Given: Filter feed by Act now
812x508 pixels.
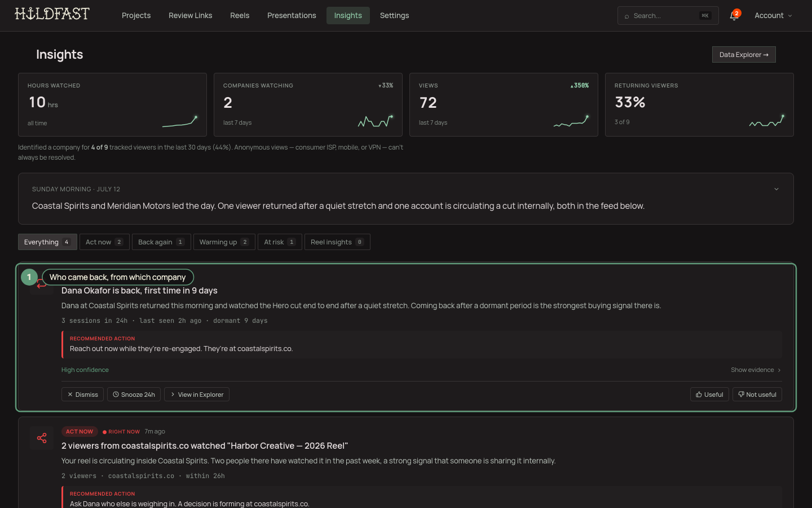Looking at the screenshot, I should (104, 242).
